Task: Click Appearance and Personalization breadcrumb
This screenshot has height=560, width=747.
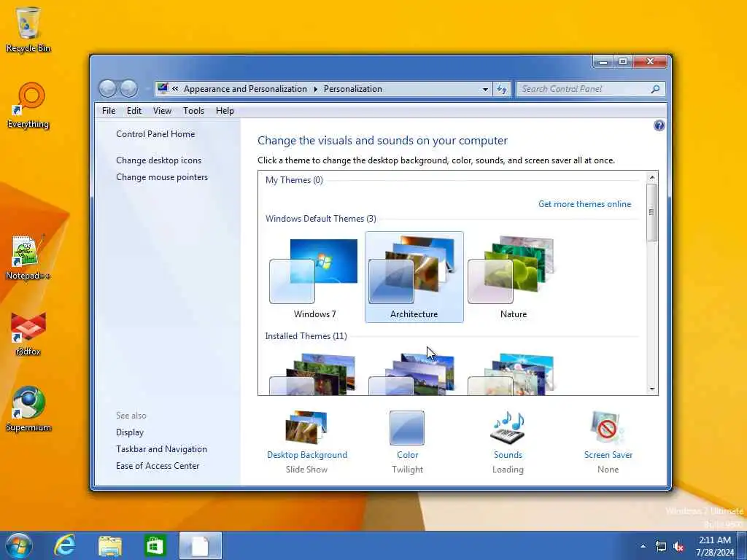Action: [245, 89]
